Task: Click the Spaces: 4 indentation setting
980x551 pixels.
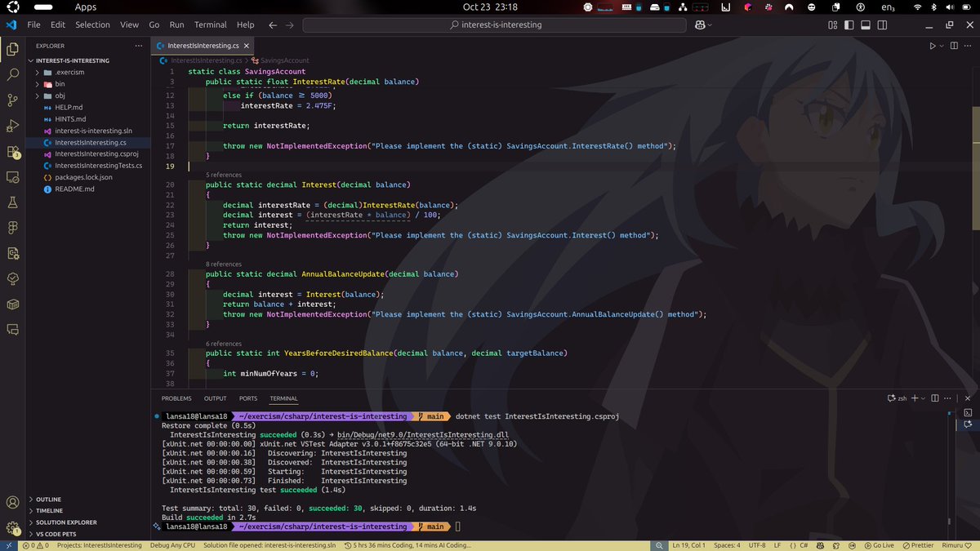Action: (x=727, y=545)
